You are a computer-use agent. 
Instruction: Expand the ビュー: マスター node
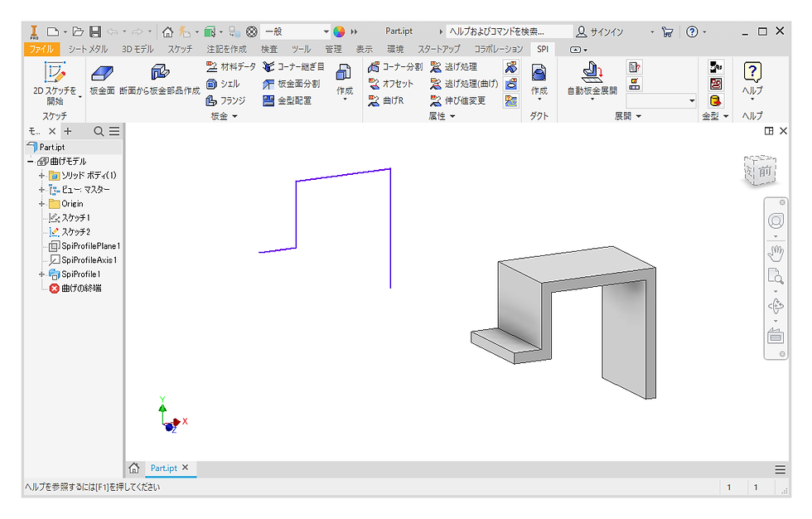(x=41, y=190)
